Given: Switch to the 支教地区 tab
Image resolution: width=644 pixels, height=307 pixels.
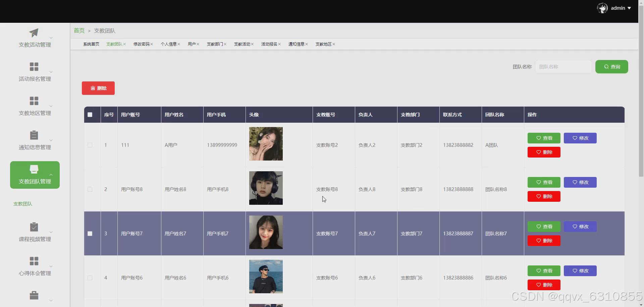Looking at the screenshot, I should tap(323, 44).
